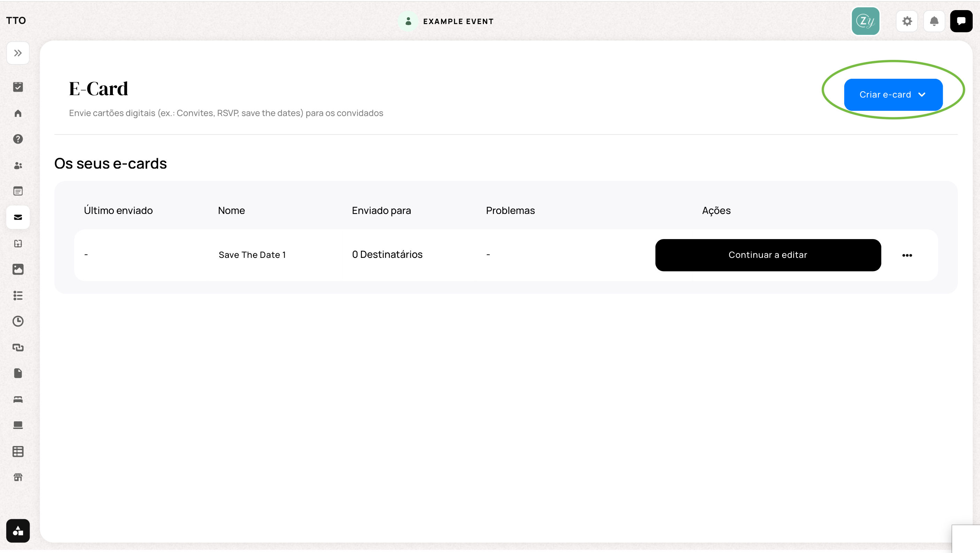This screenshot has height=553, width=980.
Task: Open the chat message icon
Action: point(961,21)
